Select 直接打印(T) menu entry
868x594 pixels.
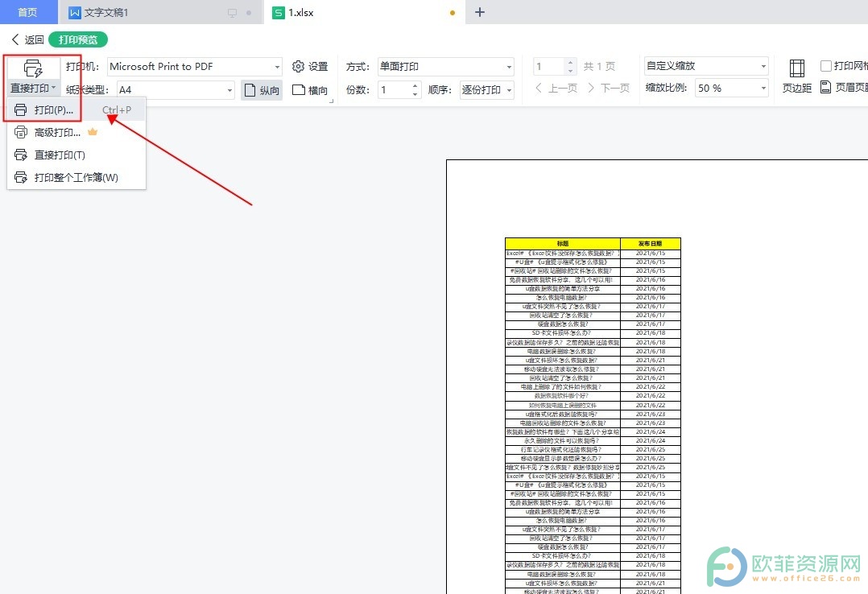(x=76, y=155)
